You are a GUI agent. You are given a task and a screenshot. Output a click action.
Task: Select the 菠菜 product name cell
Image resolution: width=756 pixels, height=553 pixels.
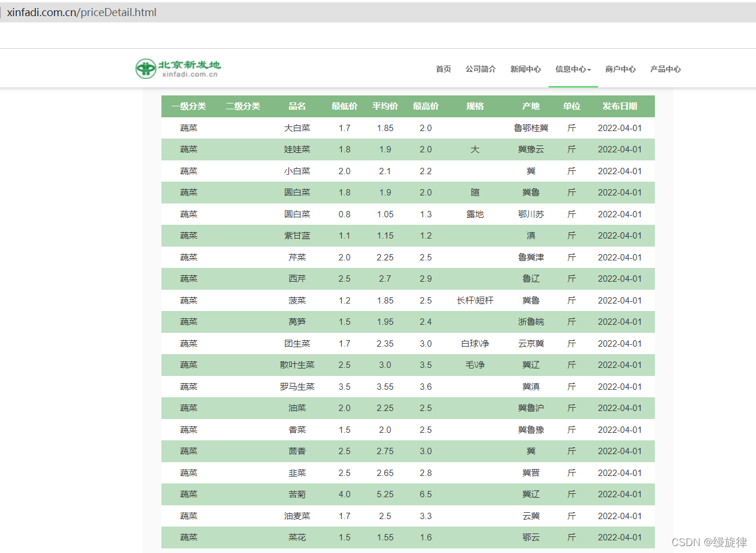pos(297,301)
